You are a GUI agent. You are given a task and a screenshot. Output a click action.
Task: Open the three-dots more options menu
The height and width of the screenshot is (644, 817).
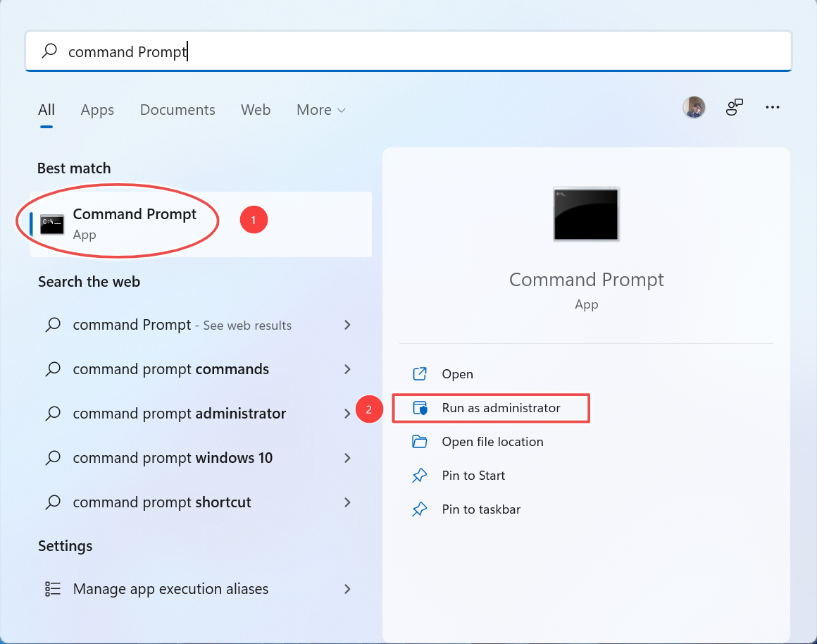click(773, 108)
